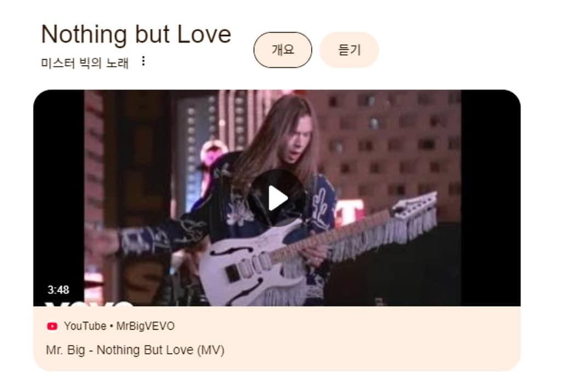Click the VEVO watermark on the video
This screenshot has height=392, width=561.
(x=88, y=303)
